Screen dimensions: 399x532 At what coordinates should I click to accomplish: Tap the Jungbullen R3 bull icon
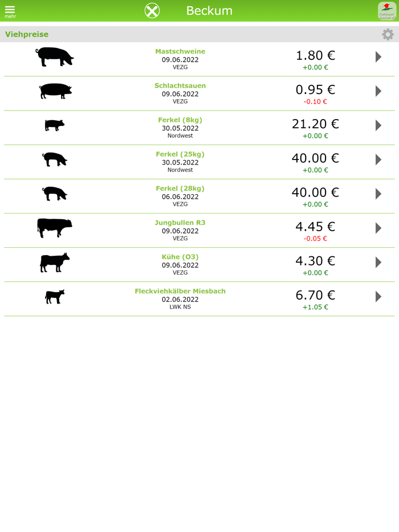tap(55, 228)
